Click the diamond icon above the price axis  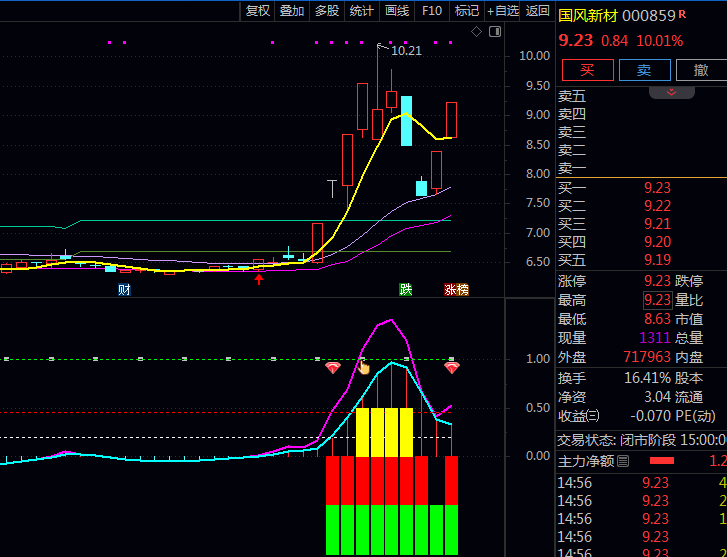click(477, 32)
